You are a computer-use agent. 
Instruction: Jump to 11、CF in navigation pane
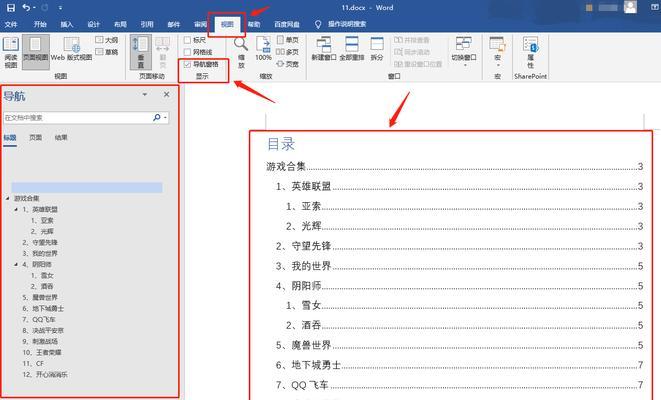33,363
